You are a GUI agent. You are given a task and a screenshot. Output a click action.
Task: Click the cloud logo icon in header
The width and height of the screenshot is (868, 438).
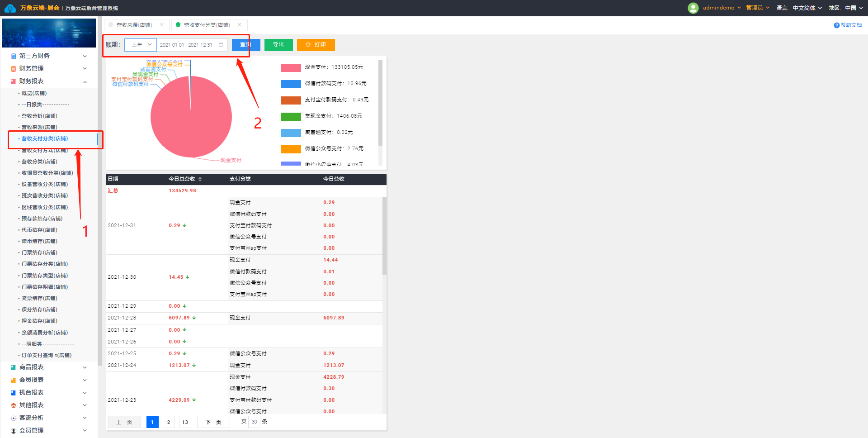click(x=10, y=8)
